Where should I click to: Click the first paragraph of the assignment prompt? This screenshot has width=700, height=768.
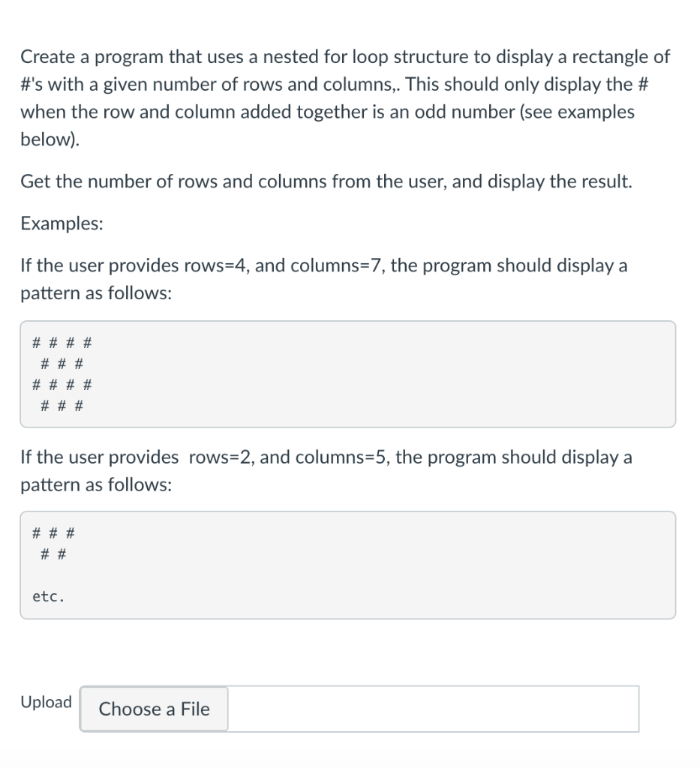pyautogui.click(x=345, y=97)
